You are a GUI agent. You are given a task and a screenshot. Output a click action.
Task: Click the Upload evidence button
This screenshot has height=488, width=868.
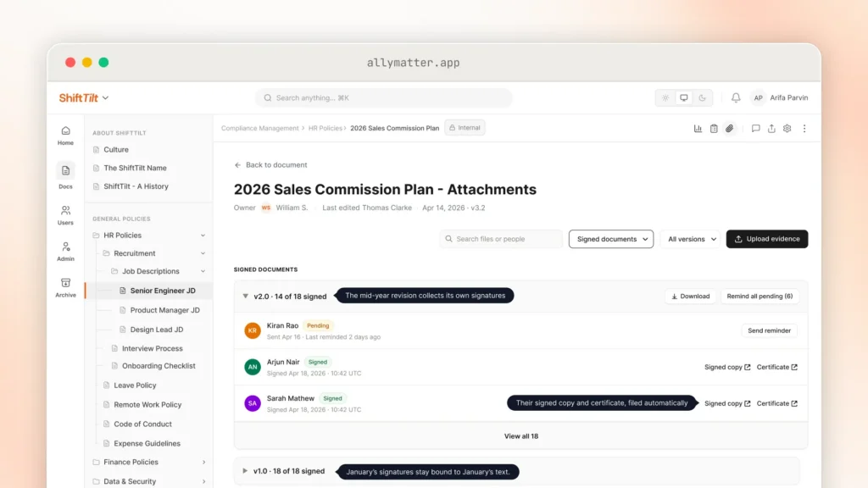pyautogui.click(x=766, y=239)
